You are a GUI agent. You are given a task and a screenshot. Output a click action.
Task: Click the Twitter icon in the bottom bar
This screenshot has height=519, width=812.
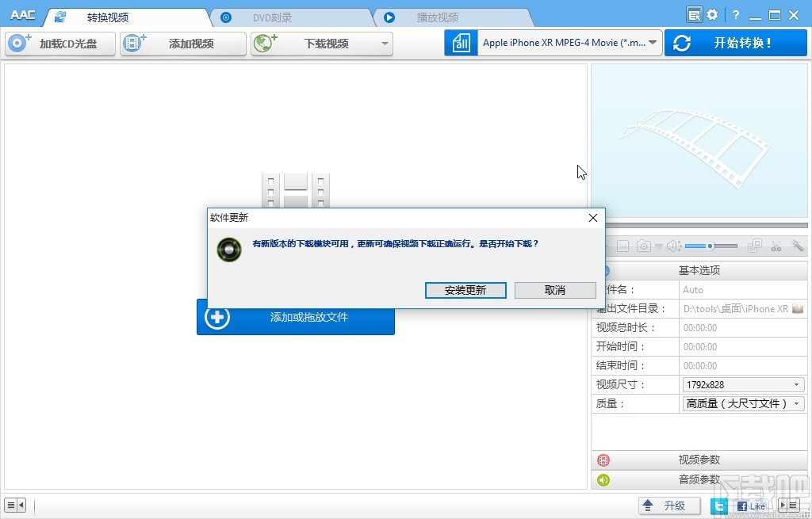point(718,505)
